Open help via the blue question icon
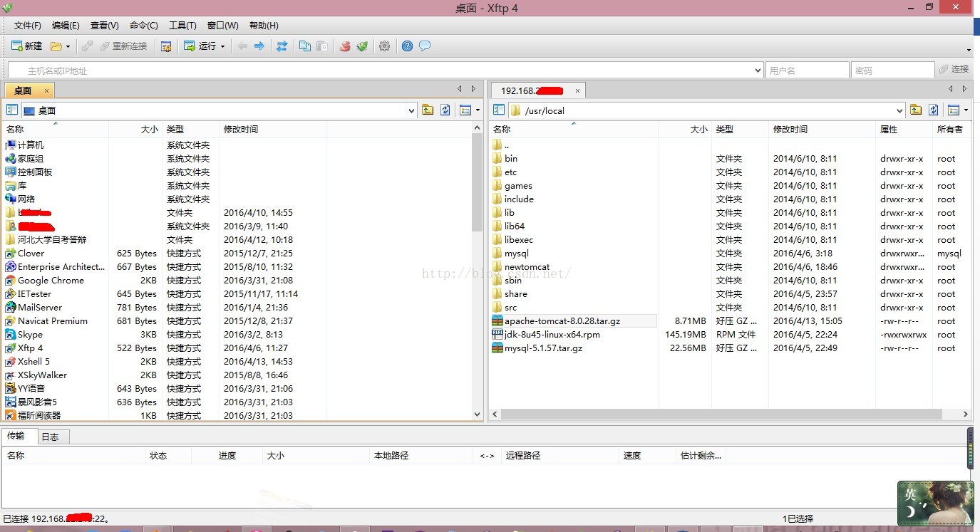Image resolution: width=980 pixels, height=532 pixels. (407, 46)
